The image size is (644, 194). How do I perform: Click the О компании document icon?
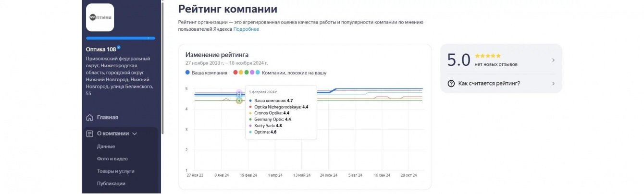89,133
